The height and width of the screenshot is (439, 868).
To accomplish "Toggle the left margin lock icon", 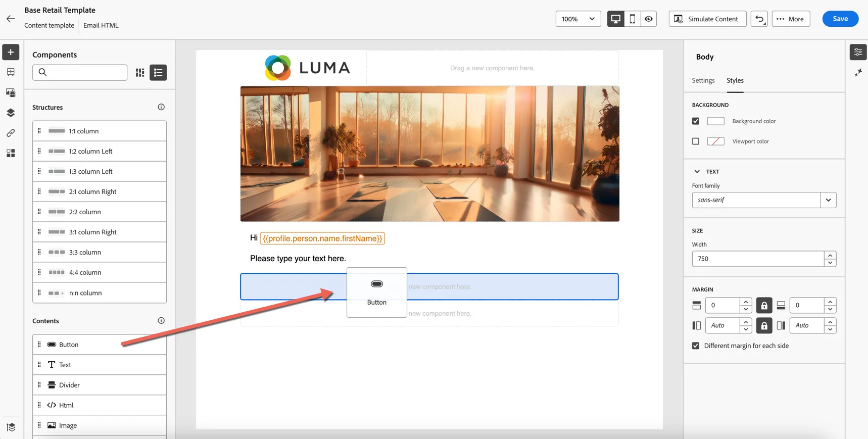I will tap(764, 325).
